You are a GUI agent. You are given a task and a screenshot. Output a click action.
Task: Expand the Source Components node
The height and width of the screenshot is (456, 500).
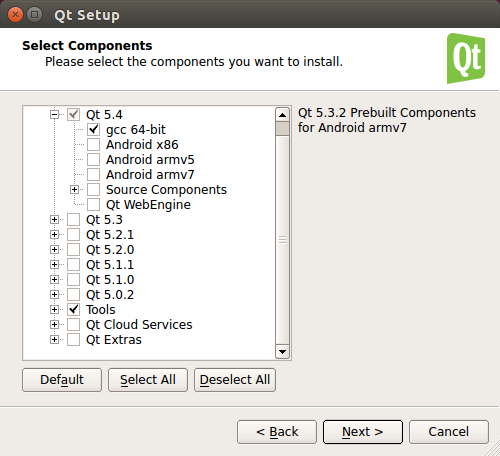coord(74,190)
